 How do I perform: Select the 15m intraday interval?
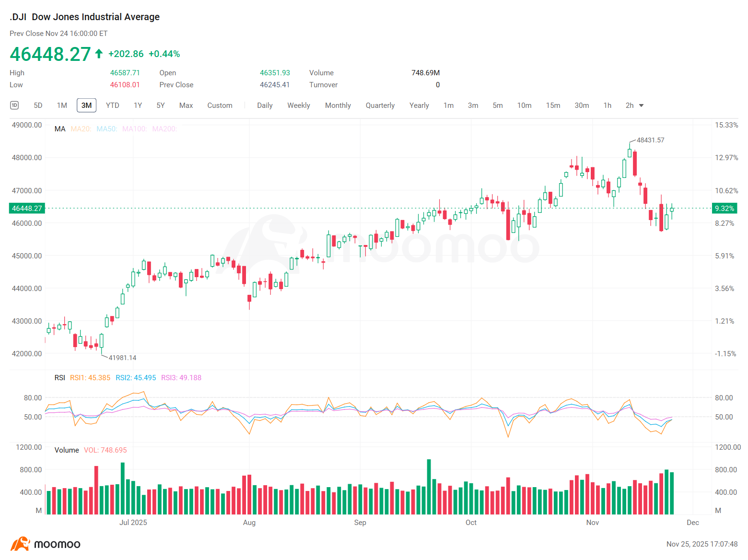click(x=553, y=105)
